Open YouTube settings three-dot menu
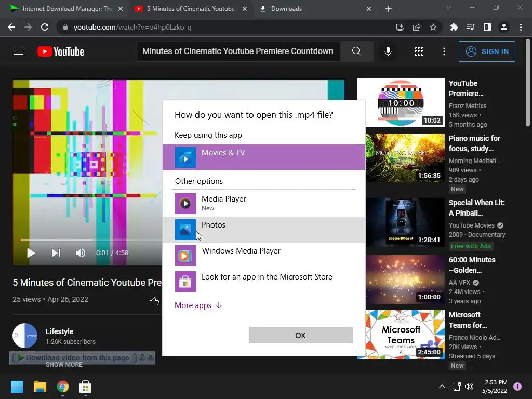Viewport: 532px width, 399px height. (444, 51)
